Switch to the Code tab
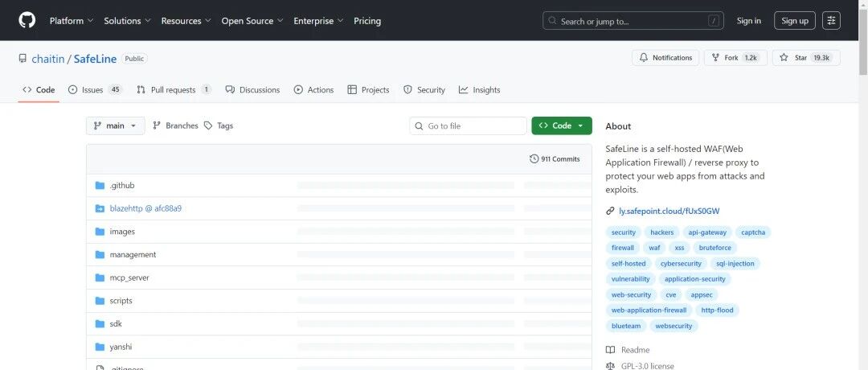The width and height of the screenshot is (868, 370). click(x=39, y=90)
